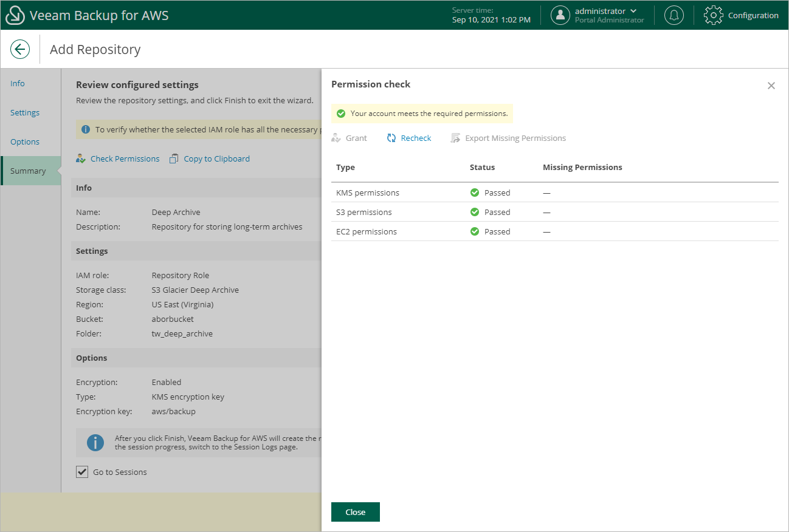
Task: Click the Recheck refresh icon
Action: (391, 138)
